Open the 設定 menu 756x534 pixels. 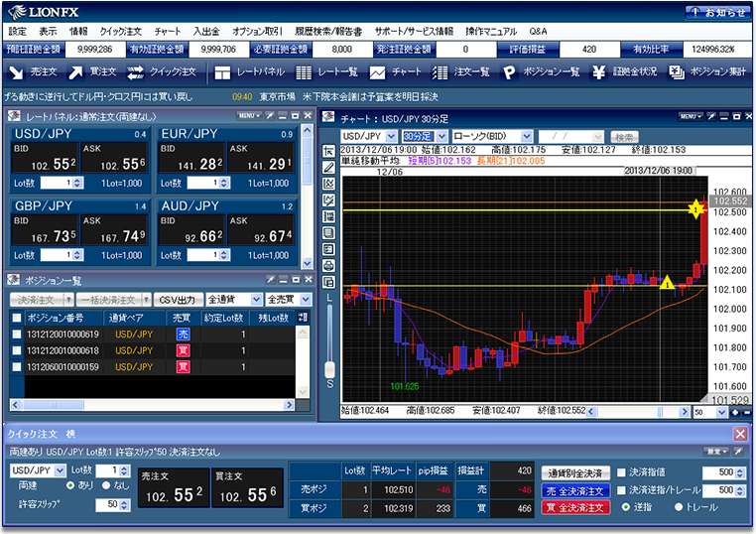(x=17, y=32)
